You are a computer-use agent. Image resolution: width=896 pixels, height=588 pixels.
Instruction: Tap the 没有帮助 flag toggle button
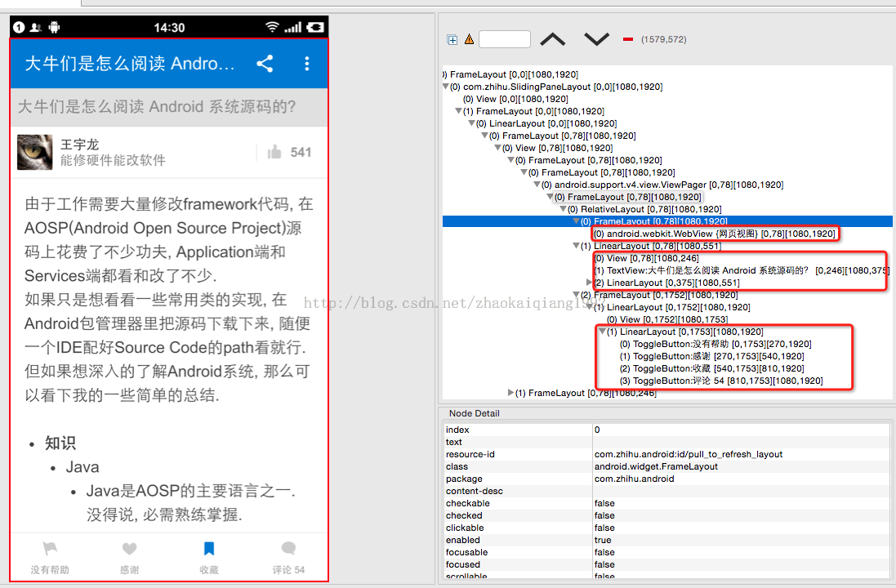point(51,558)
